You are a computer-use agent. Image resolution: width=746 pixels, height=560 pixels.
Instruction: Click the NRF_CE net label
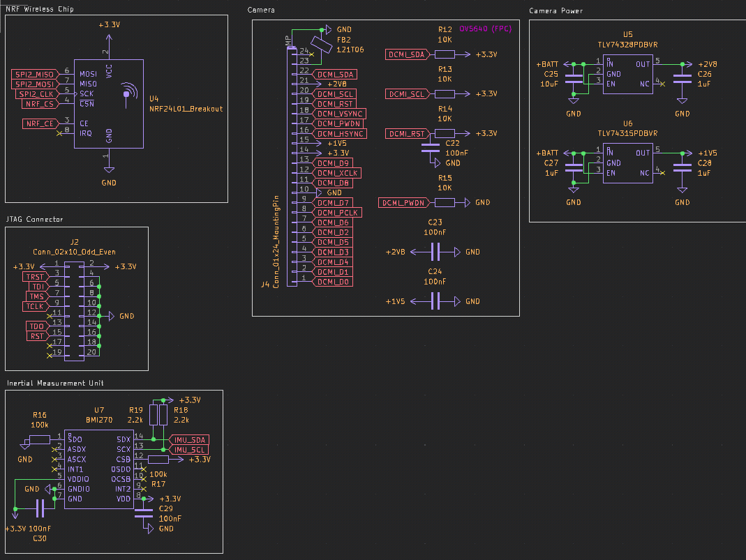(39, 123)
